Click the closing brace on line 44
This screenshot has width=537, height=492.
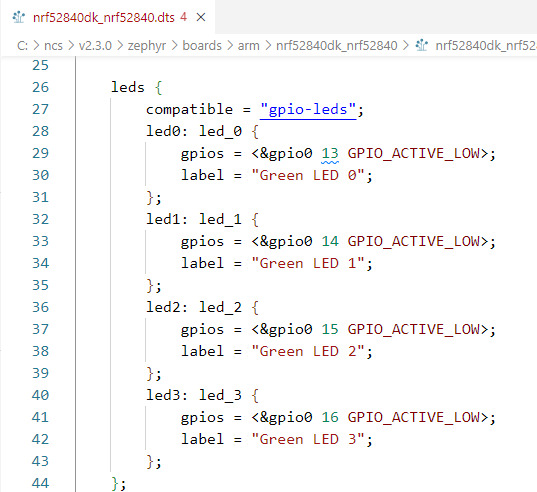coord(115,483)
